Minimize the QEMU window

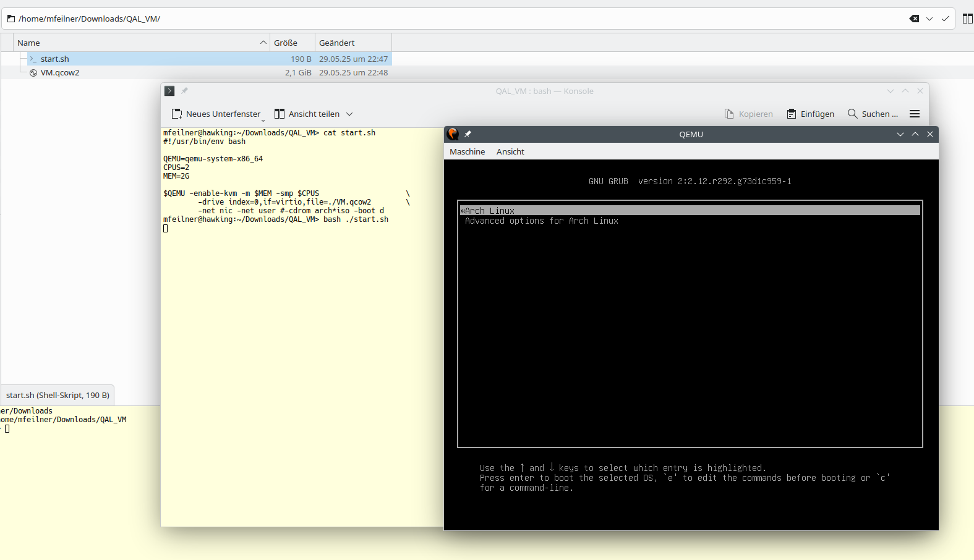900,134
